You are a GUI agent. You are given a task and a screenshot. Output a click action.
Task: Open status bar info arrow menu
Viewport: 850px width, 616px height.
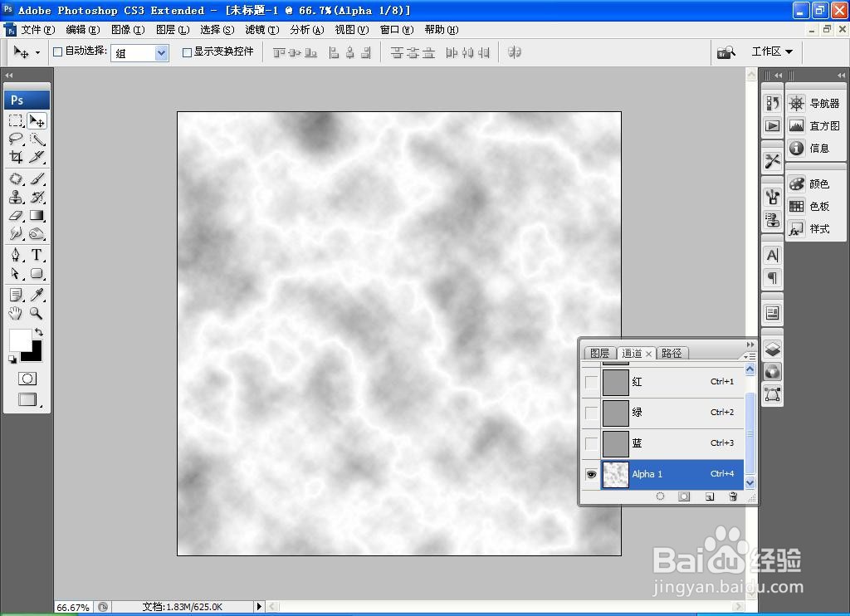(x=259, y=606)
